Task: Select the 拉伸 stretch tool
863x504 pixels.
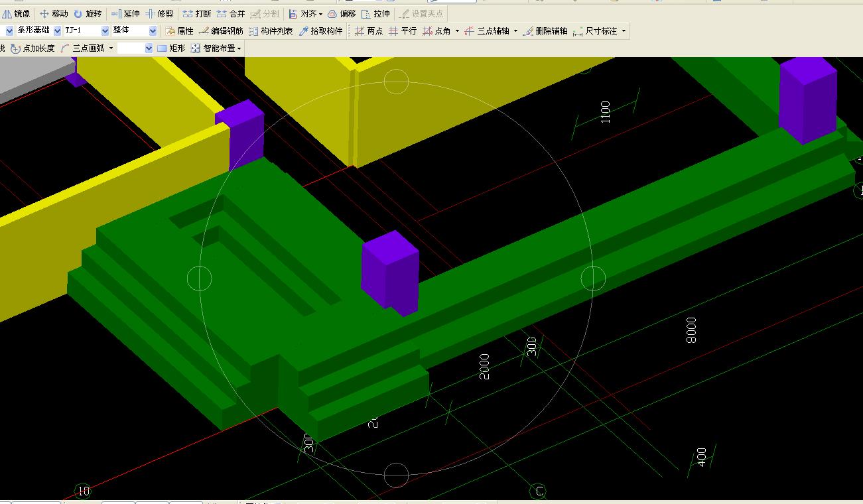Action: 375,13
